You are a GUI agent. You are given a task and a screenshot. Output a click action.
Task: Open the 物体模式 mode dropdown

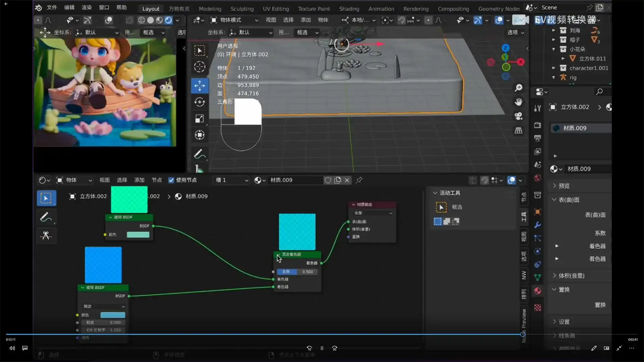(x=234, y=20)
